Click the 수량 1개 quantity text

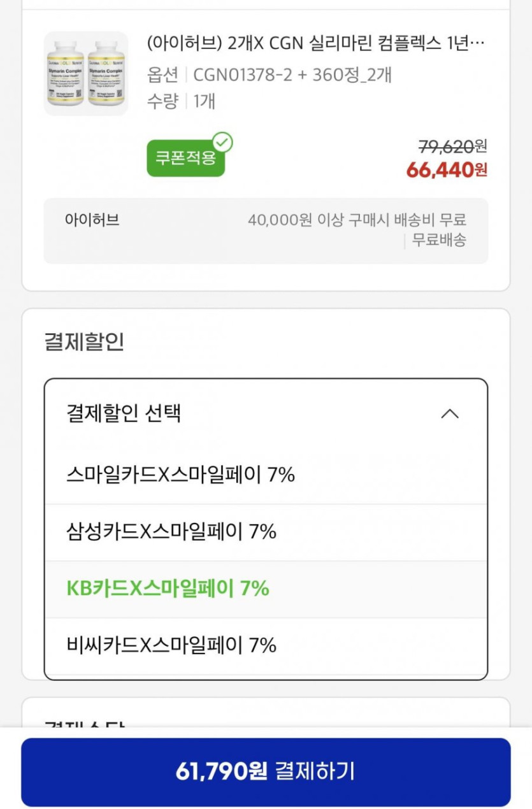(182, 101)
